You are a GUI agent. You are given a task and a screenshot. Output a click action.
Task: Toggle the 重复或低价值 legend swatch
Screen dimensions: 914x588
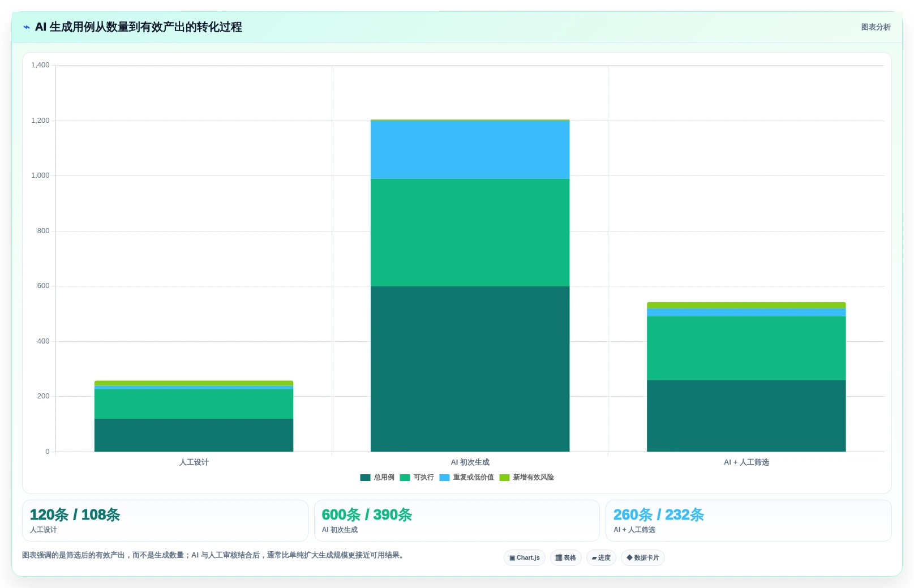pyautogui.click(x=444, y=478)
